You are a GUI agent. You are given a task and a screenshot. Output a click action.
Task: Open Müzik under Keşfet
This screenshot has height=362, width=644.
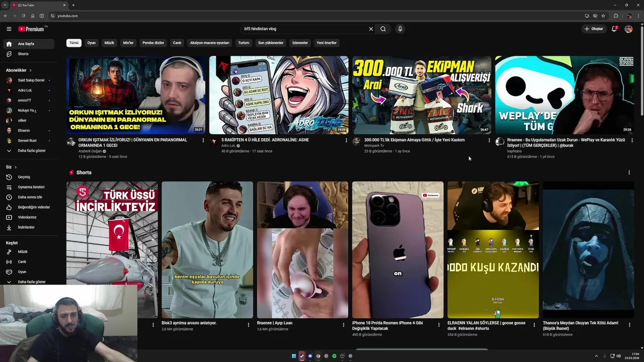tap(29, 251)
